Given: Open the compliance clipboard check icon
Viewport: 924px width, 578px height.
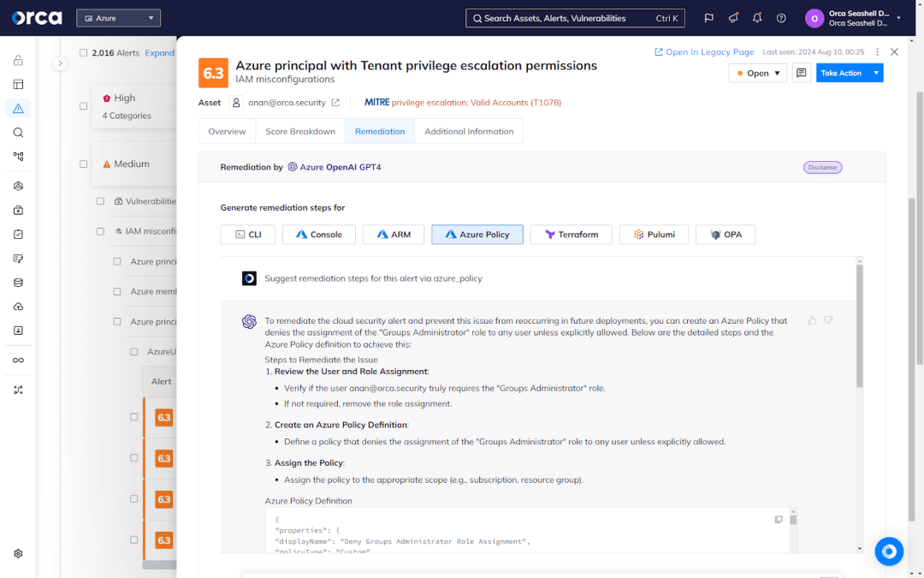Looking at the screenshot, I should pyautogui.click(x=18, y=235).
